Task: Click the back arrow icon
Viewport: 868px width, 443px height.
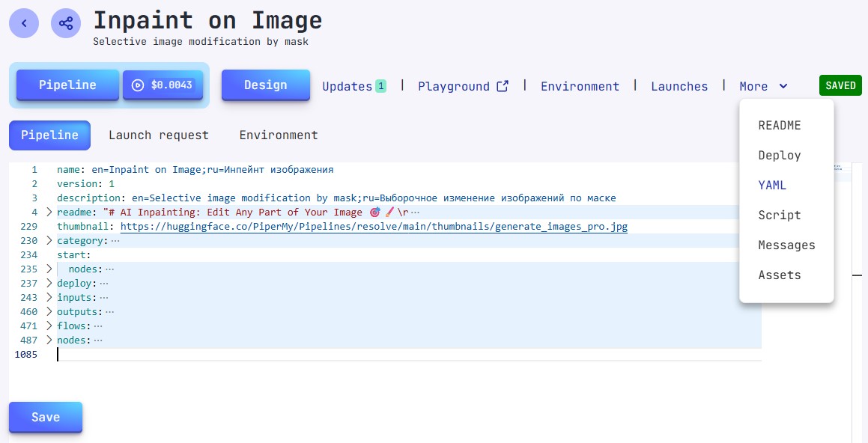Action: (x=24, y=23)
